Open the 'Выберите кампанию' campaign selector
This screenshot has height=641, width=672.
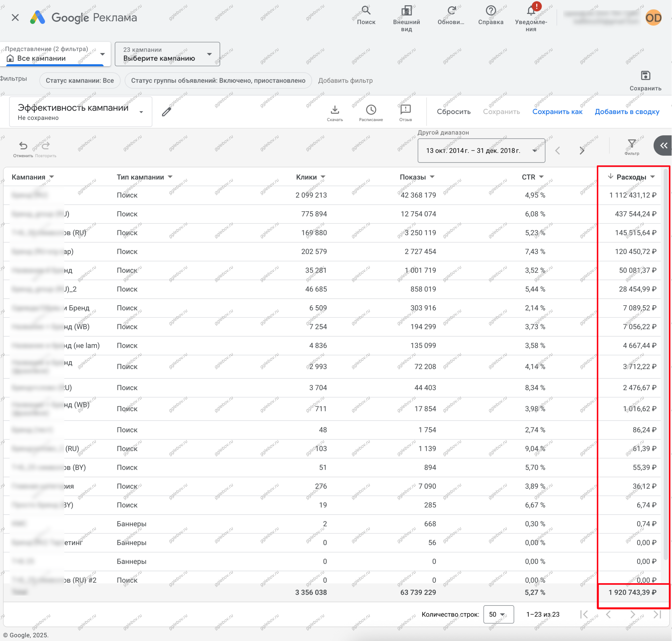click(x=167, y=54)
